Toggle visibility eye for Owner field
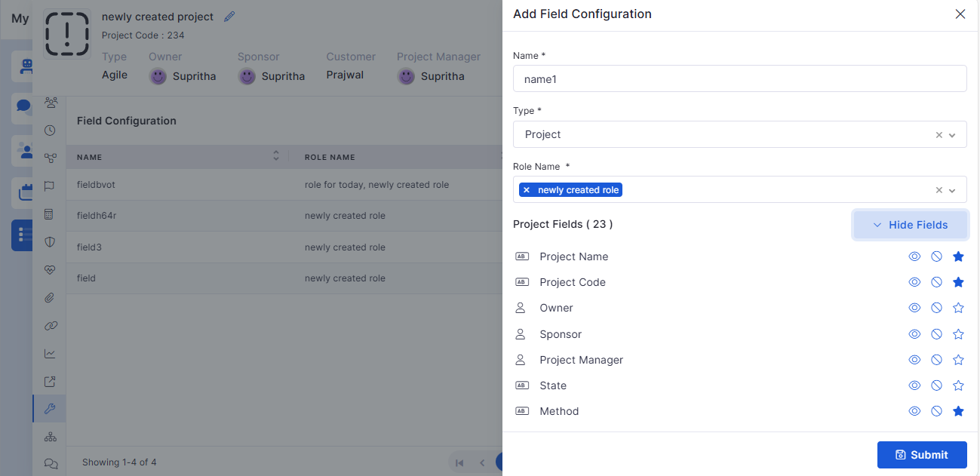Image resolution: width=980 pixels, height=476 pixels. click(914, 308)
